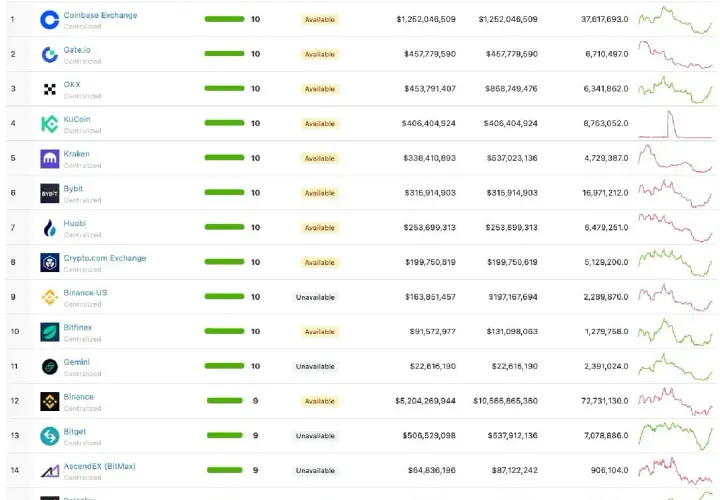The height and width of the screenshot is (500, 720).
Task: Open the Bitget exchange link
Action: tap(75, 432)
